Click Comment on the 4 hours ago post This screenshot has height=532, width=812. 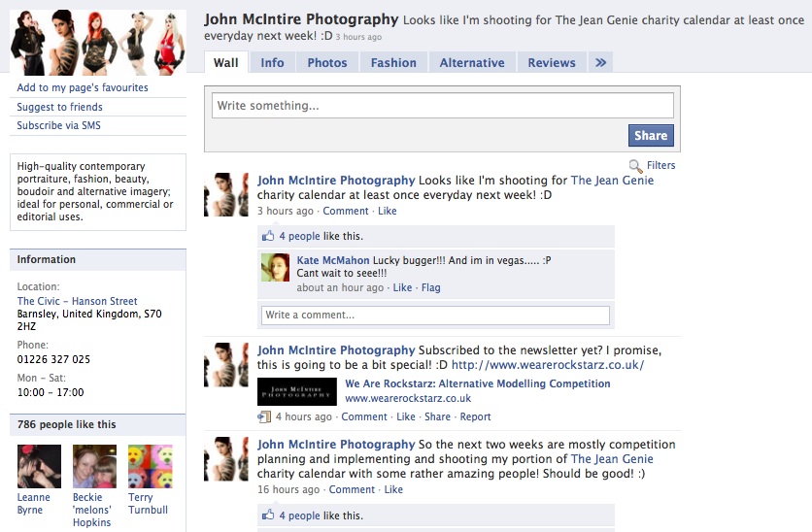364,416
